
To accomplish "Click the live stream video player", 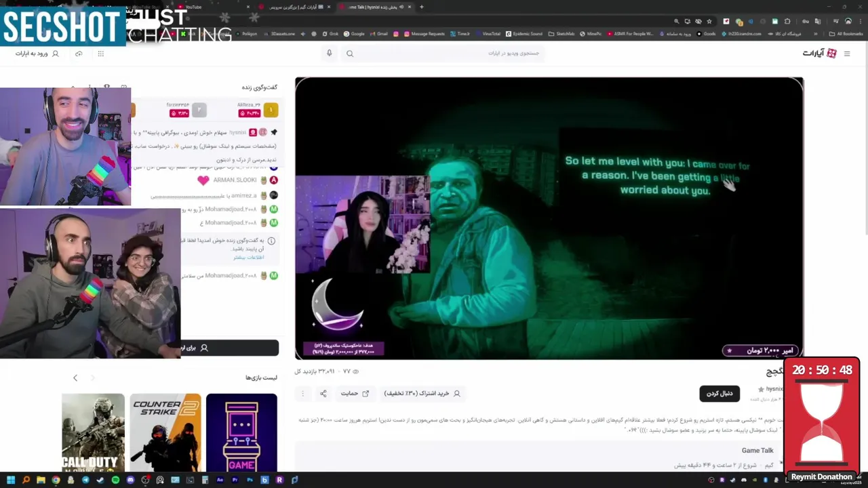I will coord(549,218).
